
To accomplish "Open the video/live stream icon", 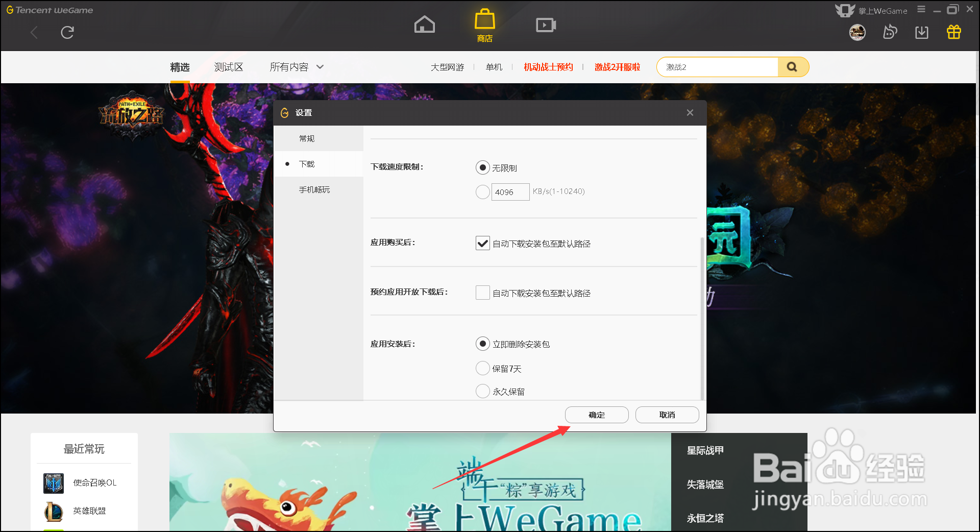I will pyautogui.click(x=546, y=25).
